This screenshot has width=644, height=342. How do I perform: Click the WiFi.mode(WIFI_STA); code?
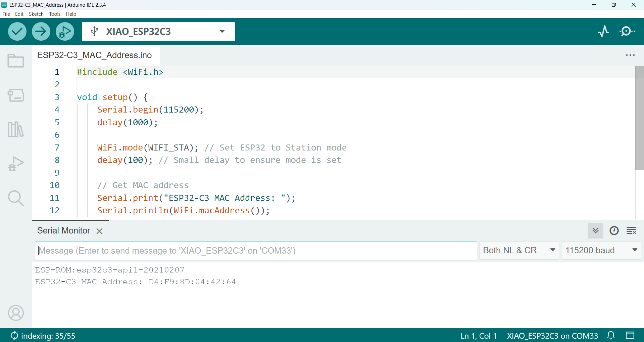tap(148, 148)
